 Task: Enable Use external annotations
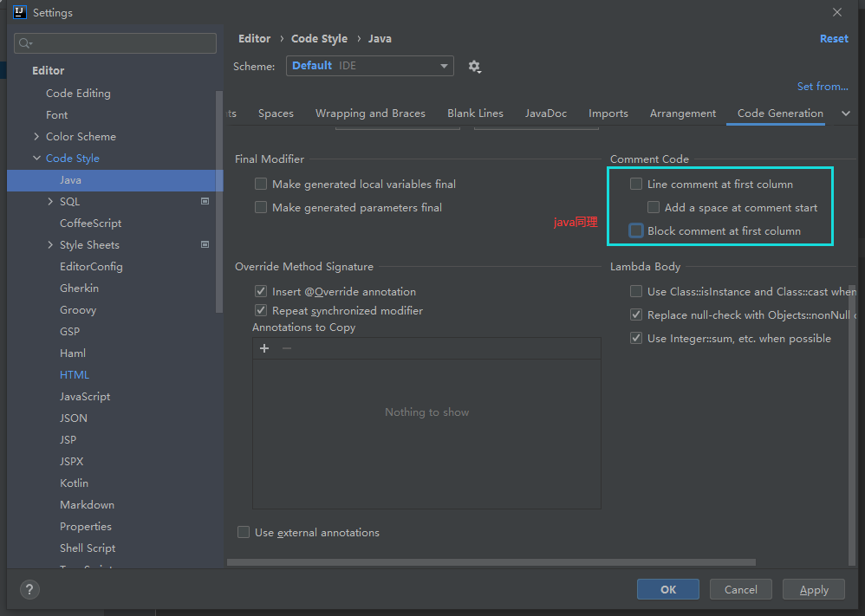coord(244,532)
